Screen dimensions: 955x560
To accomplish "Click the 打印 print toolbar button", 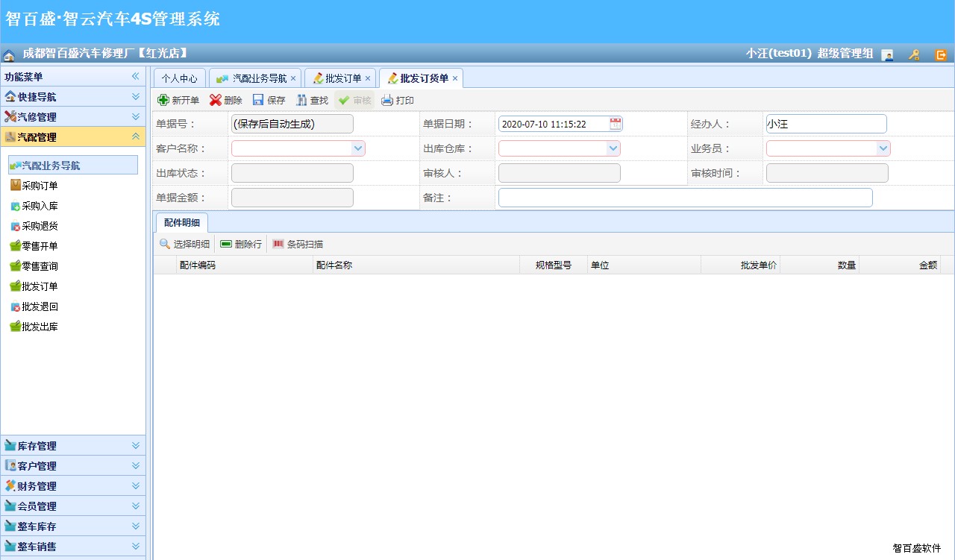I will pos(398,100).
